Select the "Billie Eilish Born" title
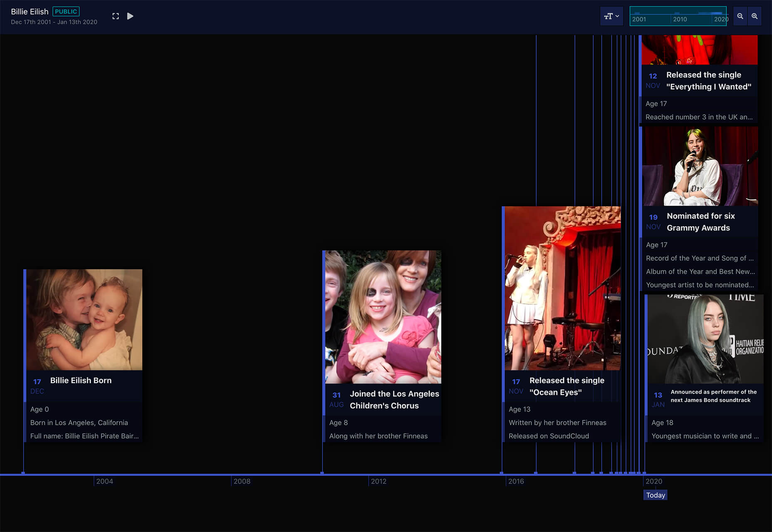Viewport: 772px width, 532px height. tap(81, 380)
